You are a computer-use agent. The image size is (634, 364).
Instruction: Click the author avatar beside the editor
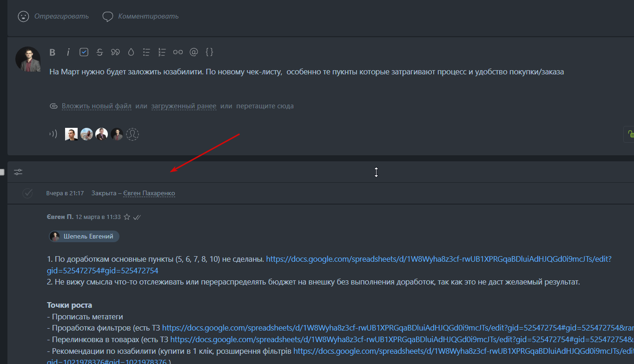[28, 59]
